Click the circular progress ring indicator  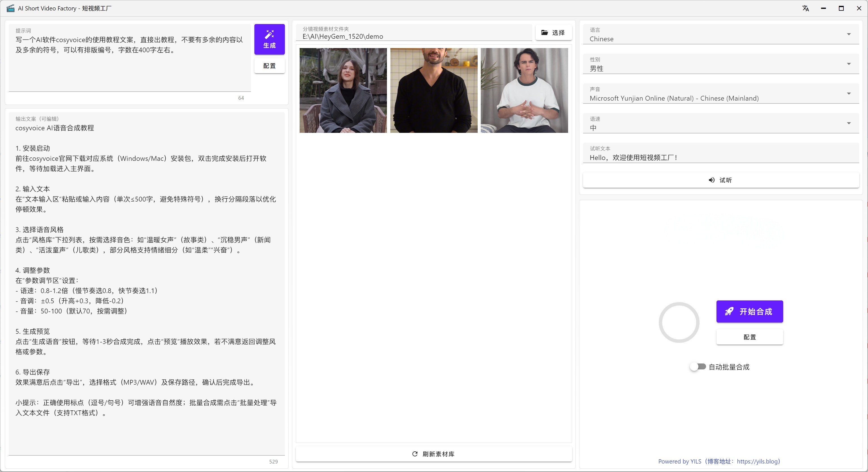pyautogui.click(x=679, y=322)
